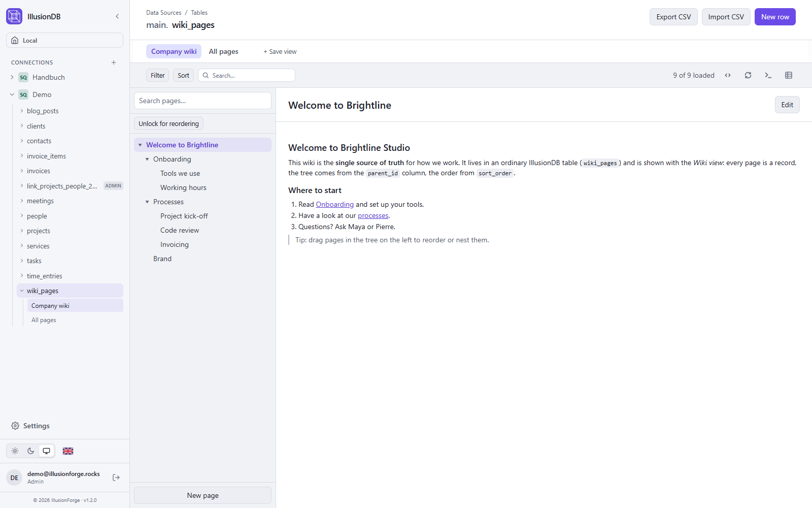Collapse the Demo connection
This screenshot has height=508, width=812.
[x=12, y=94]
